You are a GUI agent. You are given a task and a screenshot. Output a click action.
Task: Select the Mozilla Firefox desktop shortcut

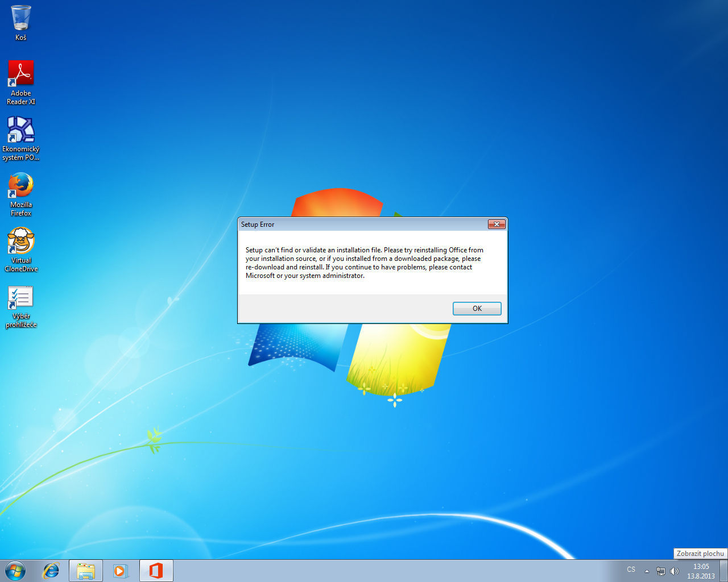(x=21, y=194)
